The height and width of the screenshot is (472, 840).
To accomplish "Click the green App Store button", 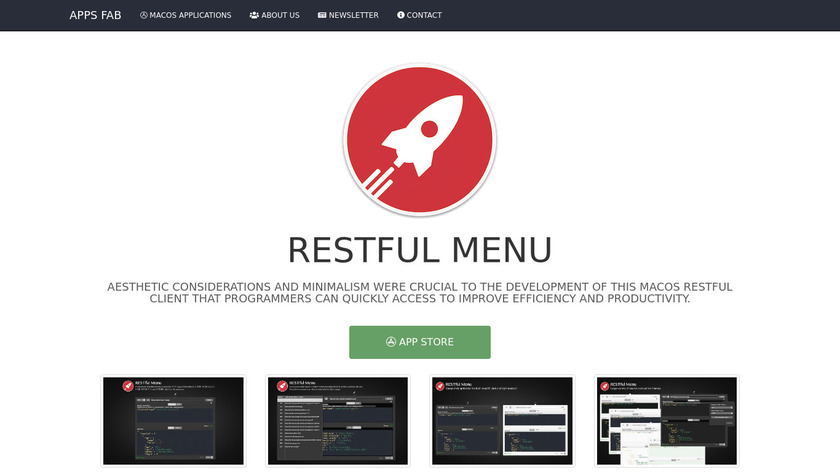I will tap(420, 342).
